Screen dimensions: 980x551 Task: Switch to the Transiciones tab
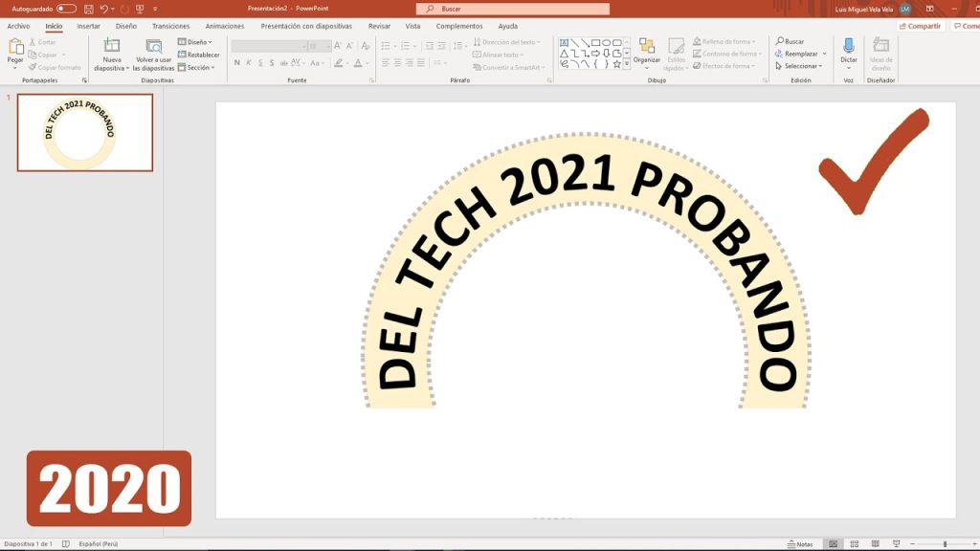point(170,26)
